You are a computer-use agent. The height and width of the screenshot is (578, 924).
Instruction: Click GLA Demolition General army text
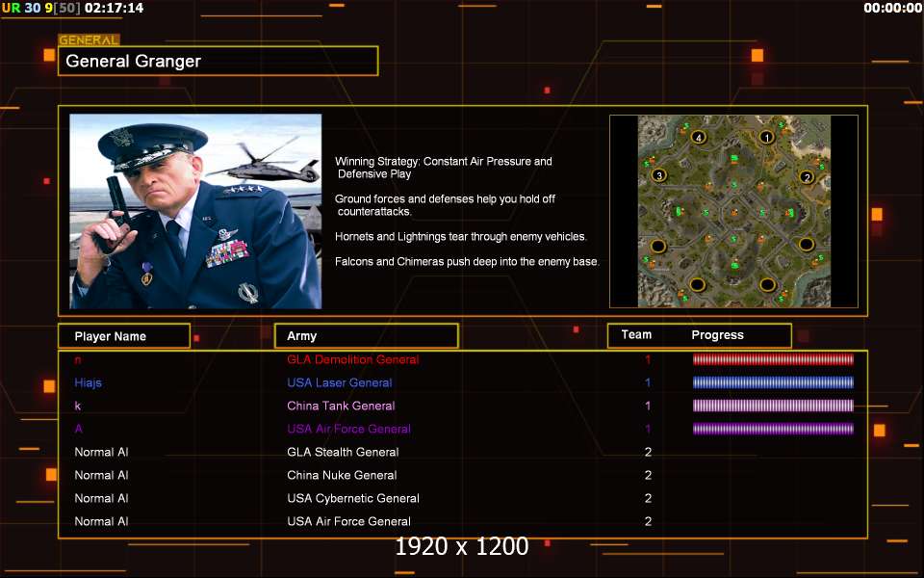pyautogui.click(x=353, y=359)
